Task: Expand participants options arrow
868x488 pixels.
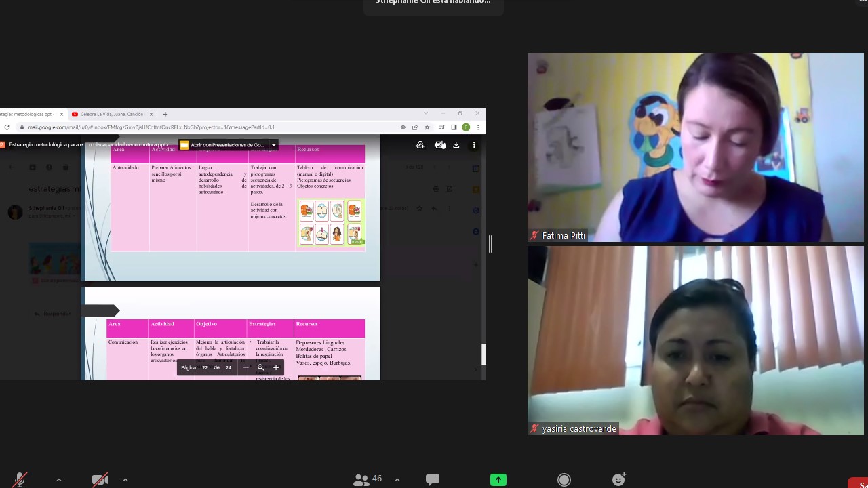Action: tap(397, 480)
